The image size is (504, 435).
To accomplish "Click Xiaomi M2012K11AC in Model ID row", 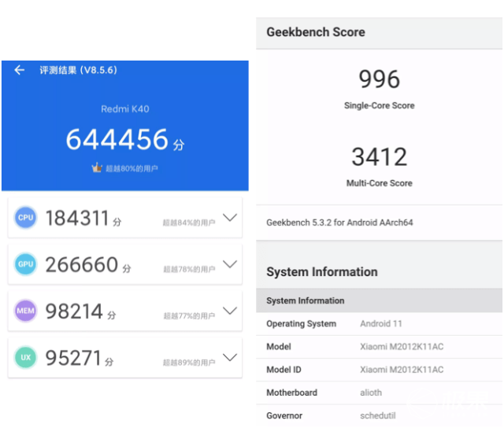I will (x=402, y=370).
